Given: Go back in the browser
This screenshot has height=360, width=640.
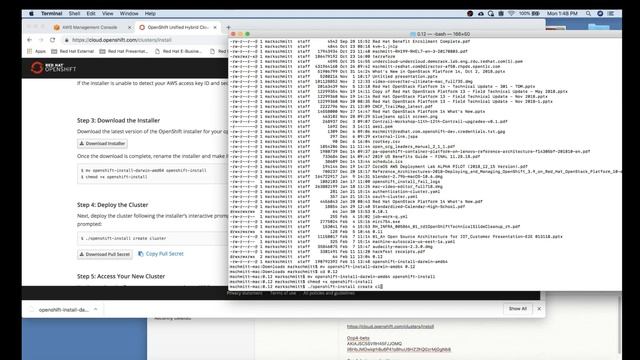Looking at the screenshot, I should 29,40.
